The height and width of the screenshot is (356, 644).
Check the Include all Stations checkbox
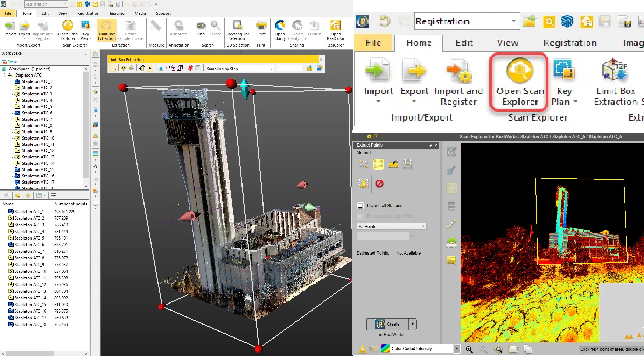[x=360, y=206]
